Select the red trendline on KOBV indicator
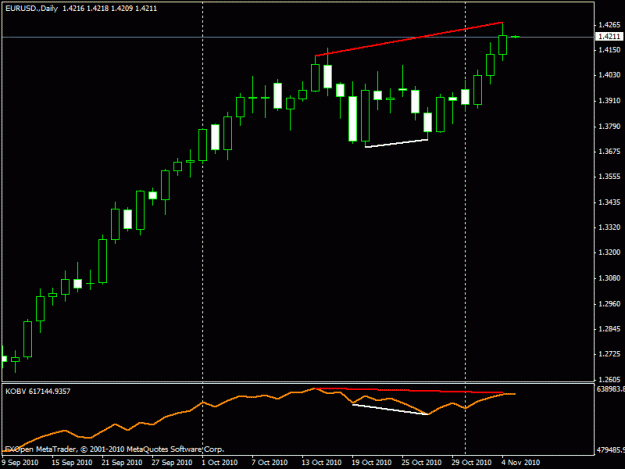 tap(409, 391)
